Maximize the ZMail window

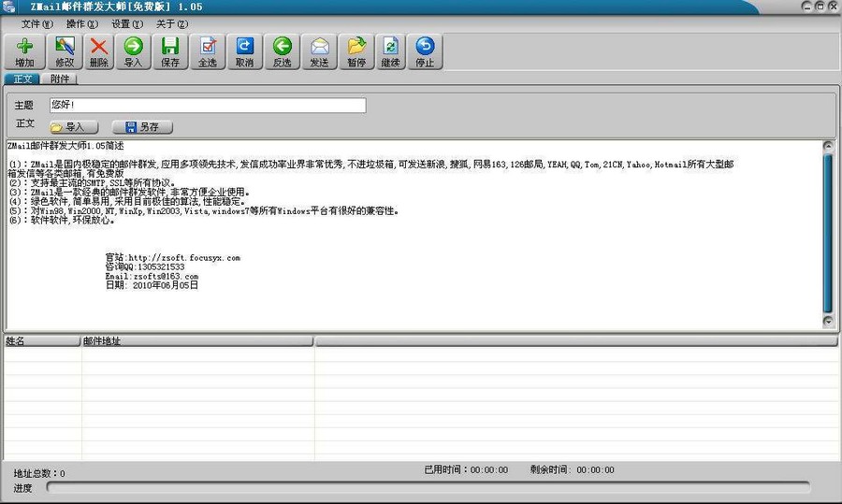[x=820, y=7]
